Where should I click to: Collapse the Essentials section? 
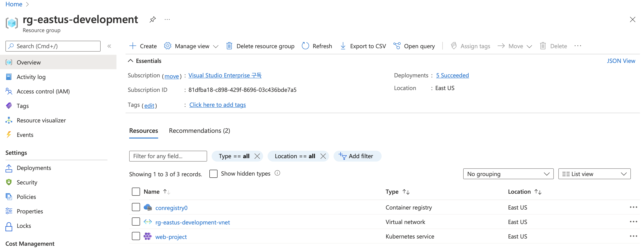point(131,61)
